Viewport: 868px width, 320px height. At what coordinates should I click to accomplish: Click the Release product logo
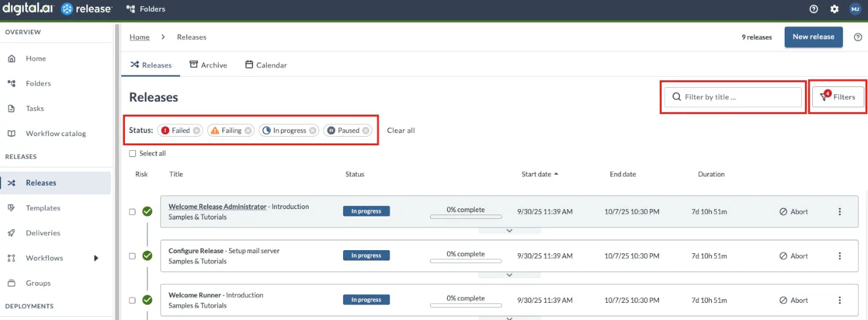pos(87,9)
